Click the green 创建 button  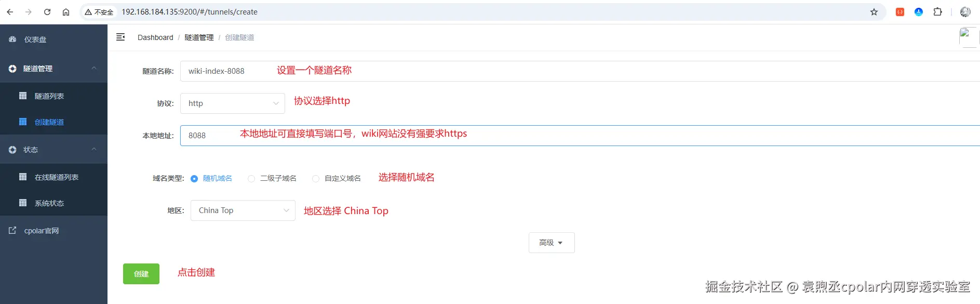tap(141, 274)
